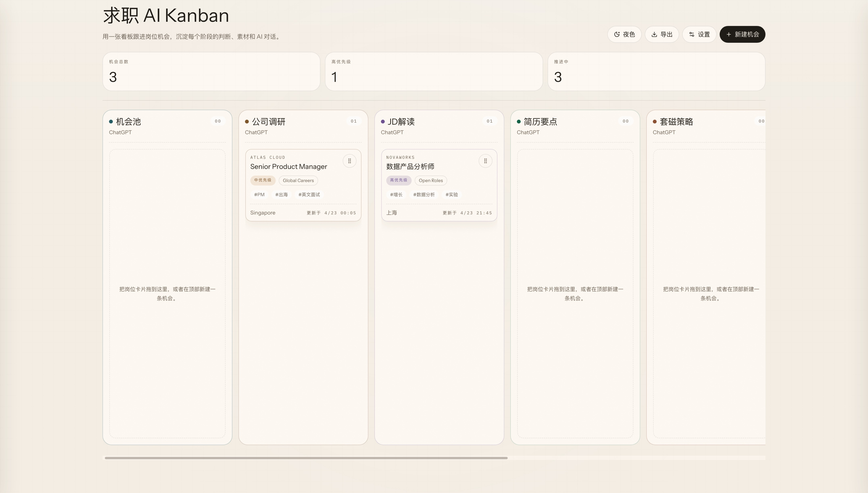Image resolution: width=868 pixels, height=493 pixels.
Task: Click the brown dot beside 公司调研
Action: [x=247, y=122]
